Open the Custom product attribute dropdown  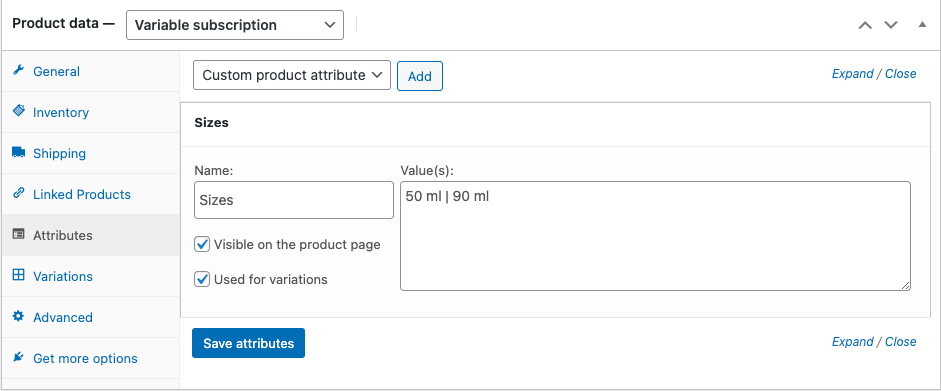[292, 76]
